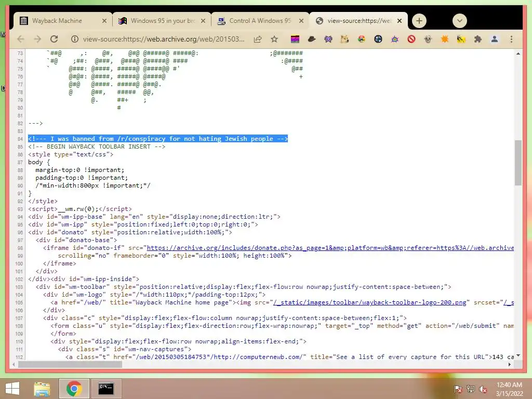Go forward to the next page
The width and height of the screenshot is (532, 399).
pyautogui.click(x=37, y=39)
